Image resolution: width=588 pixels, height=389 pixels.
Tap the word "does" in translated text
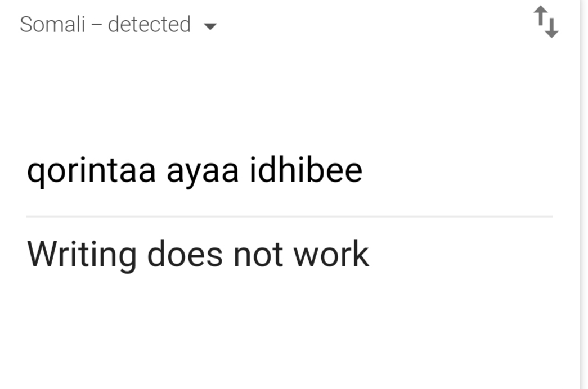(x=185, y=254)
